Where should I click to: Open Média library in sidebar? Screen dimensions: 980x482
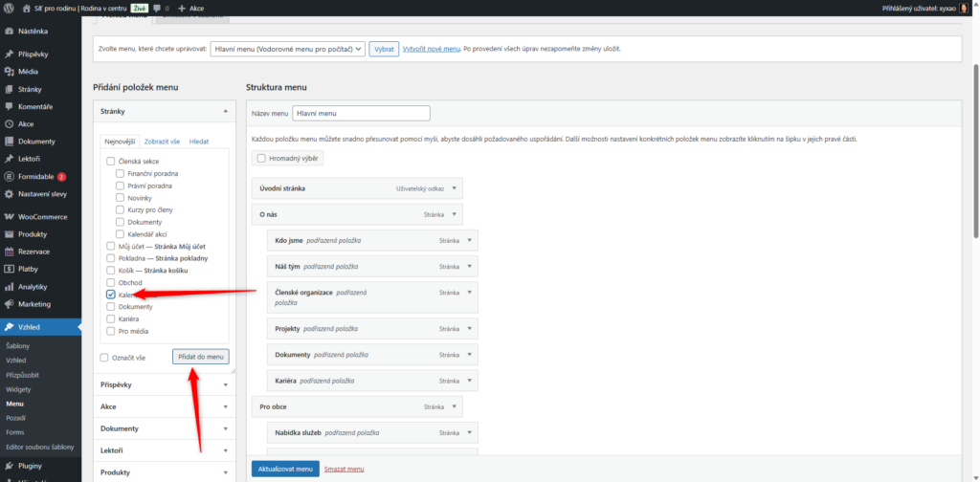point(29,72)
